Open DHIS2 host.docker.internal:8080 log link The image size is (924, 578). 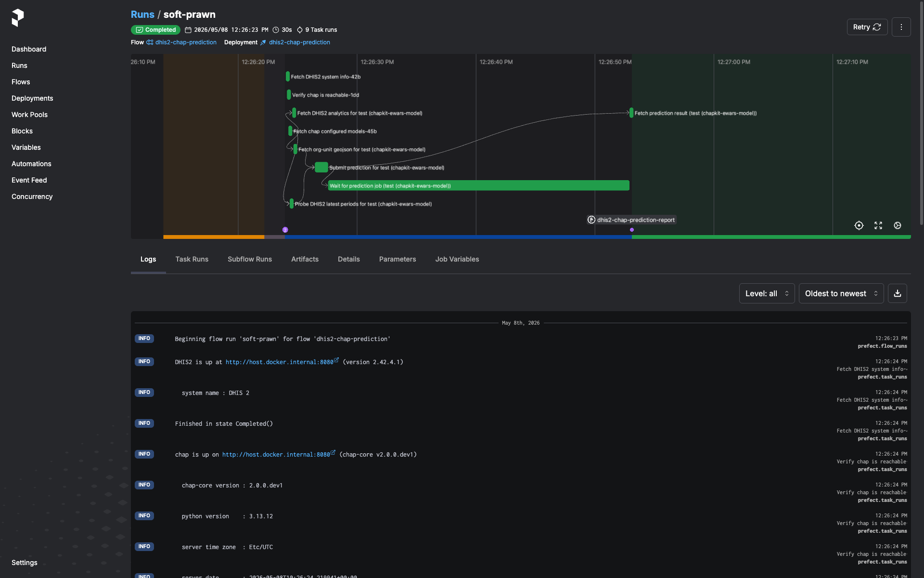click(x=279, y=362)
